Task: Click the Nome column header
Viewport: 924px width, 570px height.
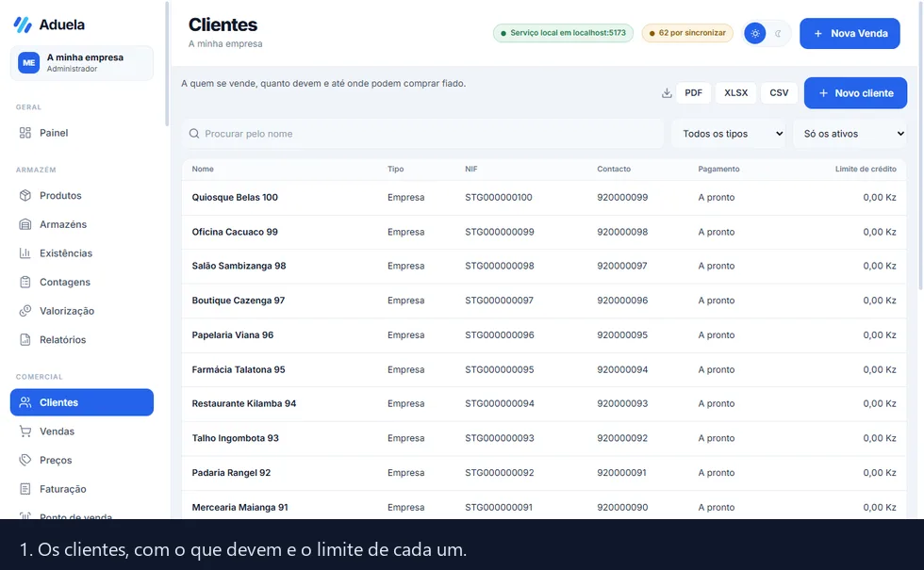Action: click(x=203, y=169)
